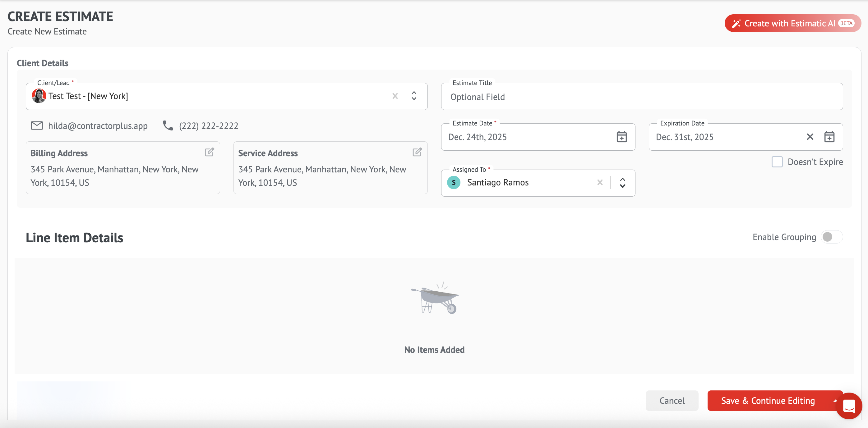The width and height of the screenshot is (868, 428).
Task: Click Save & Continue Editing
Action: click(x=768, y=401)
